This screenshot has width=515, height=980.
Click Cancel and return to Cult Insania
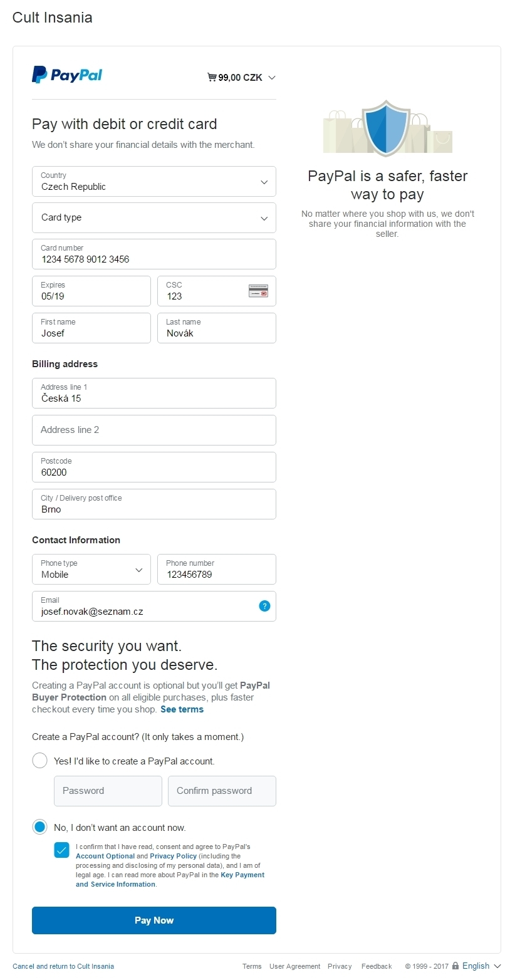click(63, 966)
